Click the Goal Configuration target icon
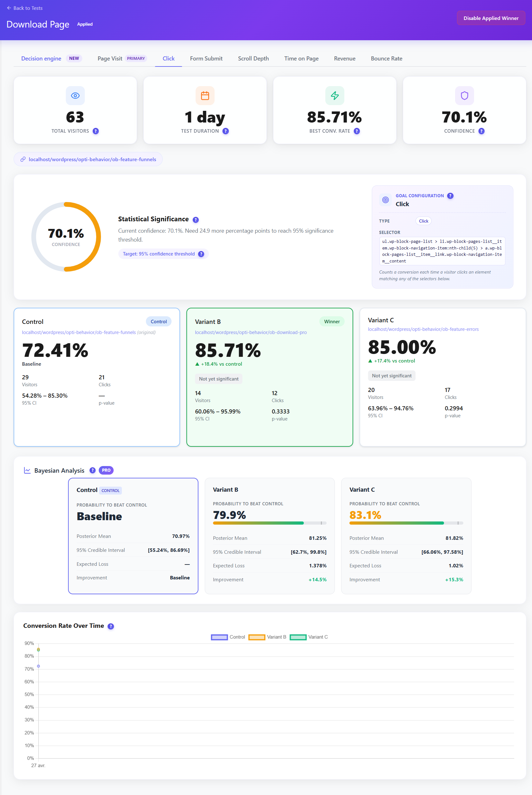The height and width of the screenshot is (795, 532). tap(385, 199)
